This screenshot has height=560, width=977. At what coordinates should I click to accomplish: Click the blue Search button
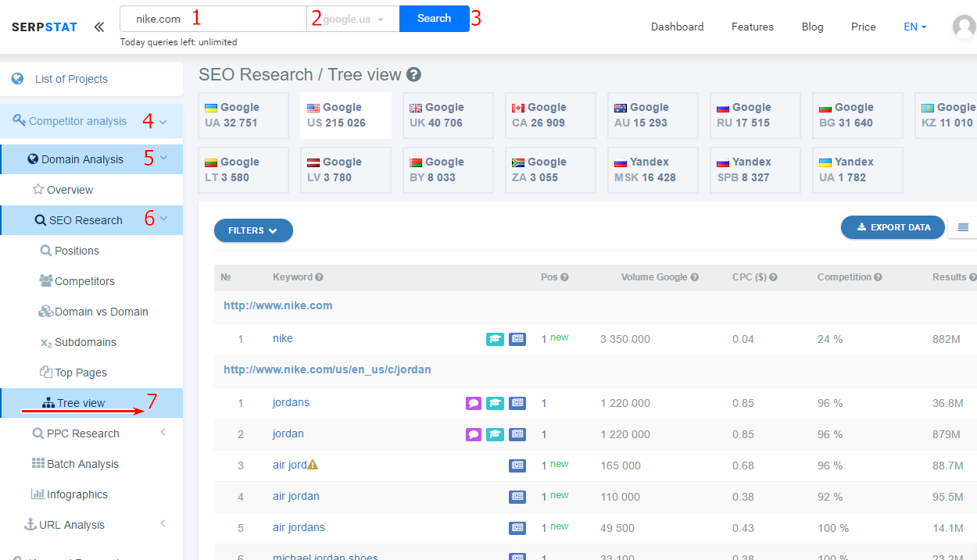point(434,19)
